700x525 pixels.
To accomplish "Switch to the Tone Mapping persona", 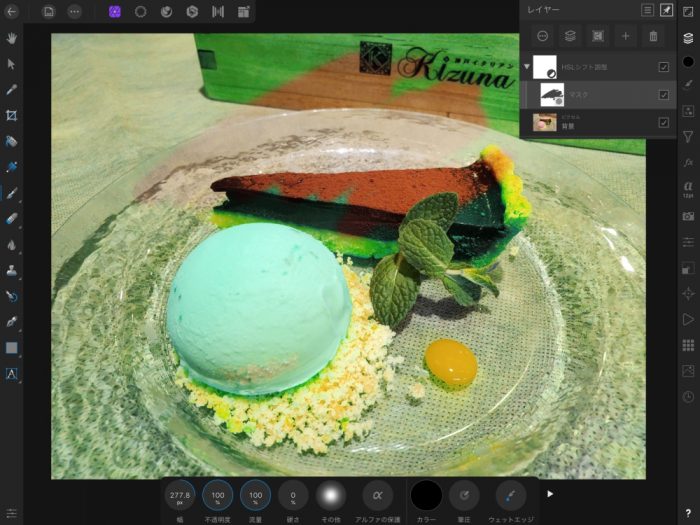I will [218, 12].
